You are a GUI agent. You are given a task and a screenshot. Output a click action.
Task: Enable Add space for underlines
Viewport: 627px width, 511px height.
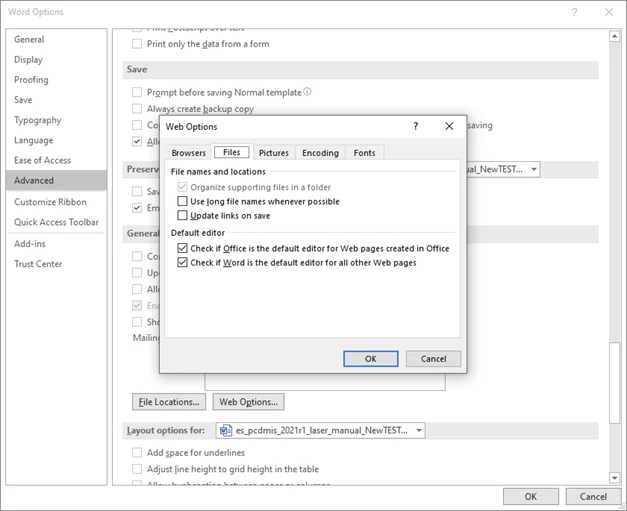(x=137, y=453)
